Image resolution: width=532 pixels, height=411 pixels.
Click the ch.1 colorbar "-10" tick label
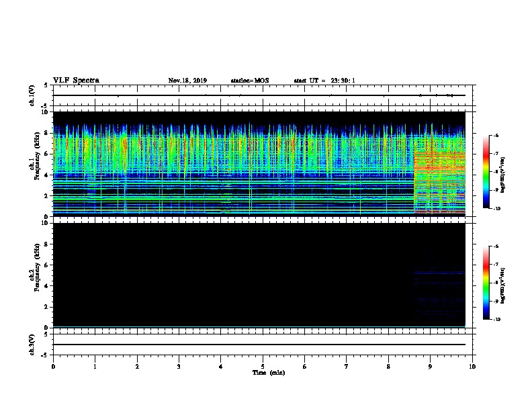click(496, 208)
